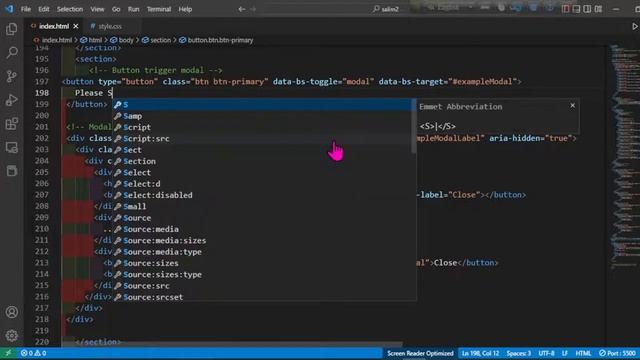Open the Selection menu

70,9
